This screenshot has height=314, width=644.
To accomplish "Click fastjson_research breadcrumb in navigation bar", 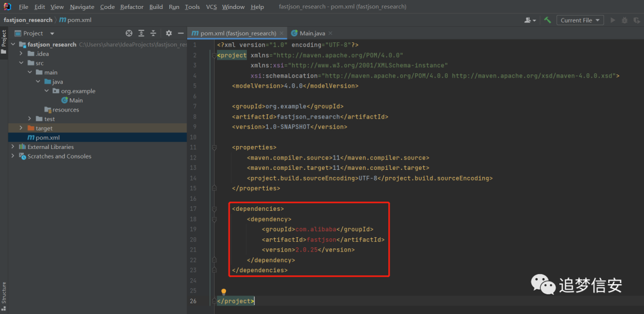I will [28, 20].
